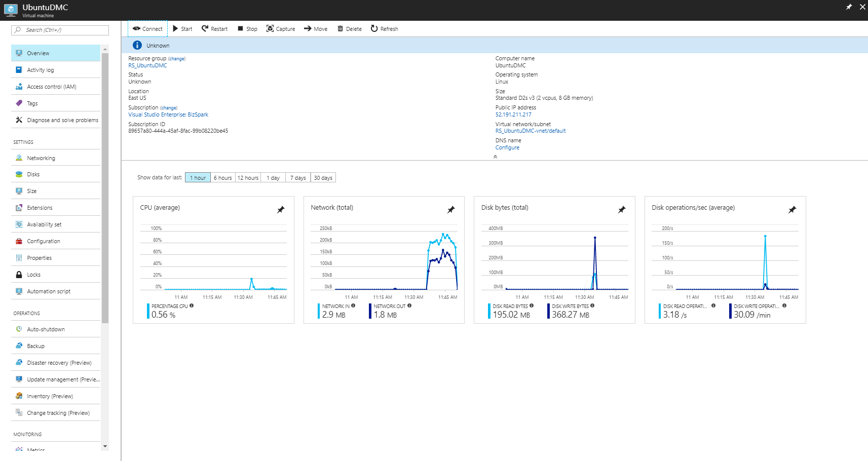Focus the Search (Ctrl+/) field

coord(60,30)
